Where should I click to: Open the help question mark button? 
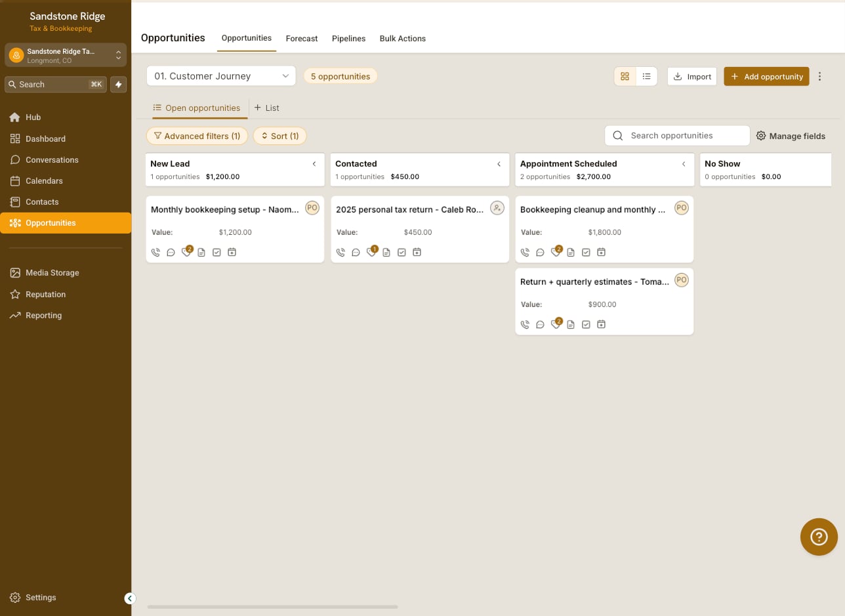pyautogui.click(x=819, y=537)
